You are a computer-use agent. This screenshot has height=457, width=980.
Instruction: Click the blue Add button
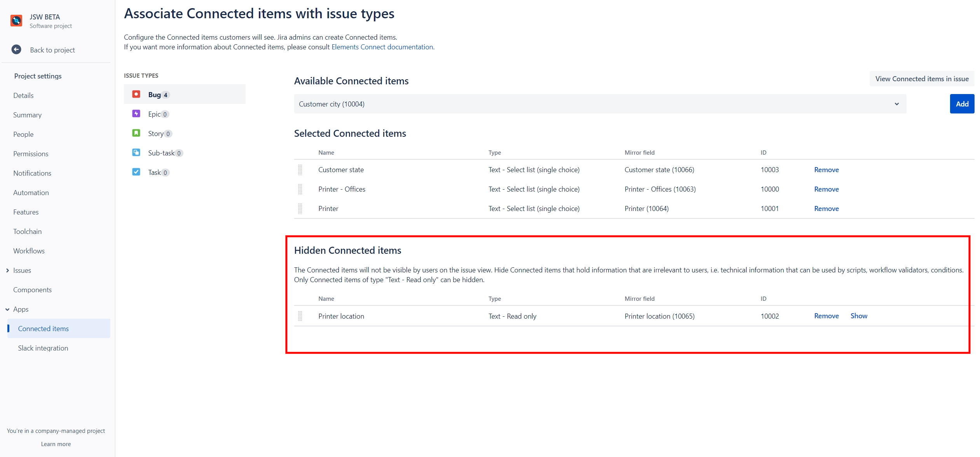tap(962, 104)
